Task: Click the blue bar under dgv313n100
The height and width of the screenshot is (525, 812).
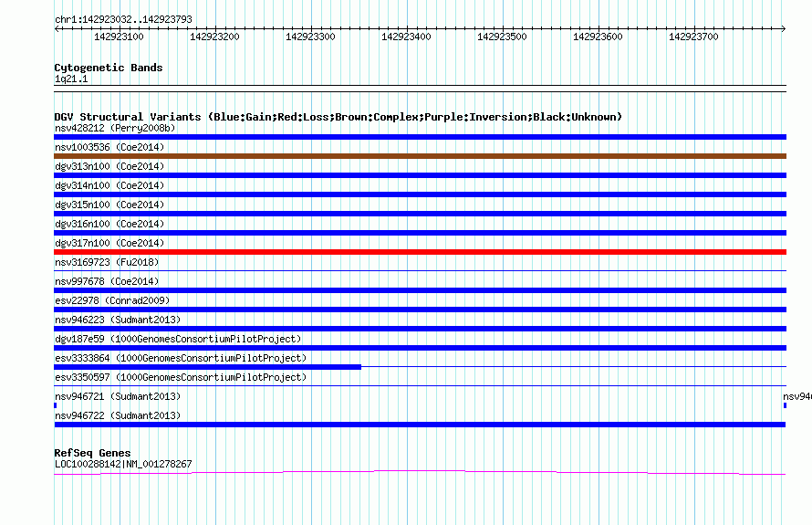Action: 420,175
